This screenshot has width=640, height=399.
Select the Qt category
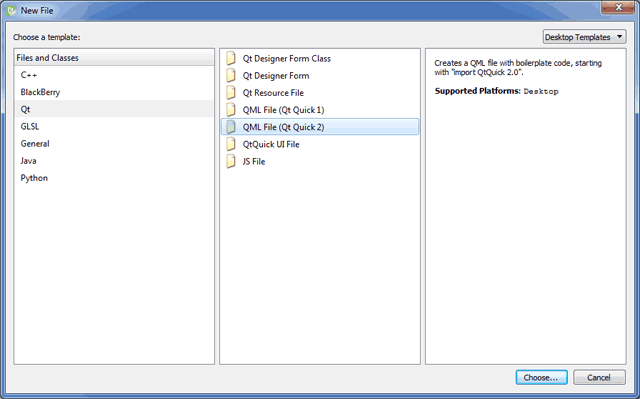pyautogui.click(x=113, y=109)
